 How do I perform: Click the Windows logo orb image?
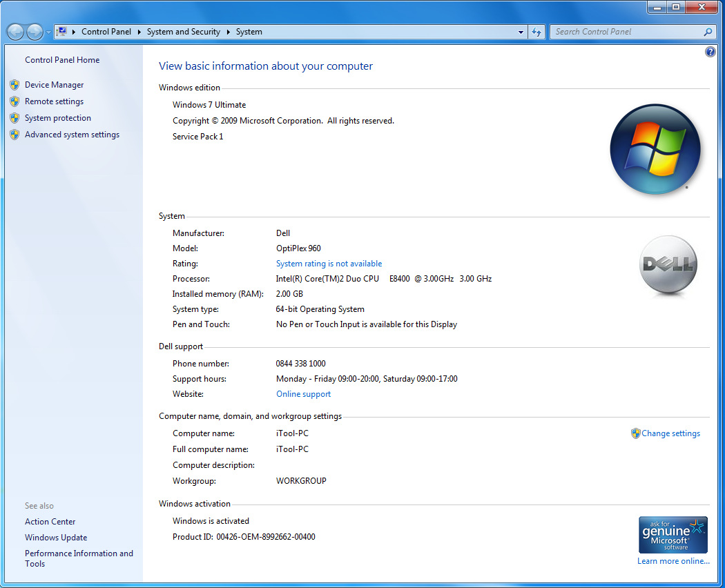[655, 149]
